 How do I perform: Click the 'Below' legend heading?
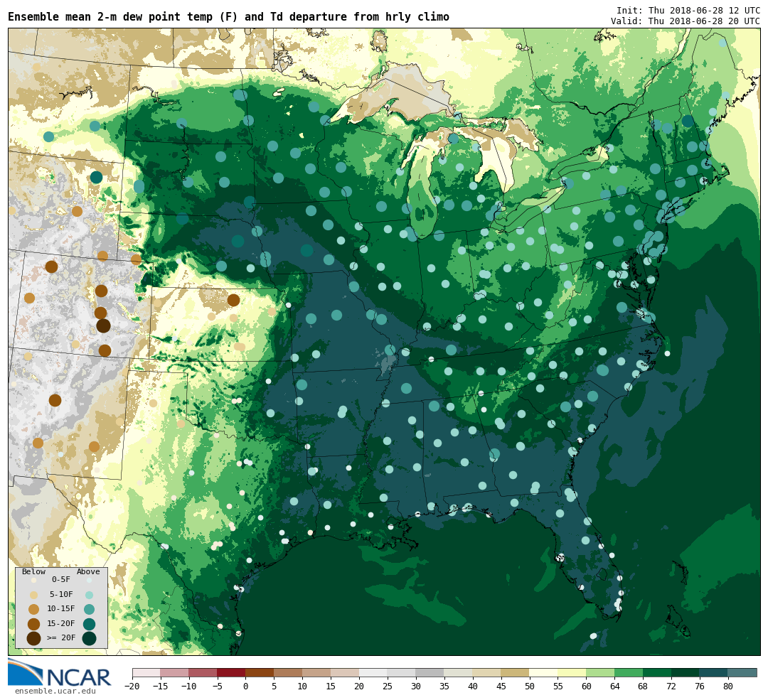pos(34,572)
